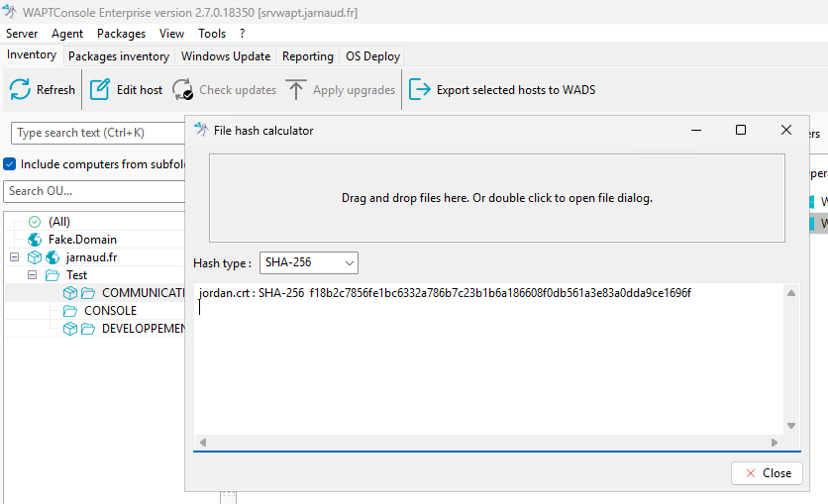Toggle Include computers from subfolders checkbox
The width and height of the screenshot is (828, 504).
pos(10,164)
